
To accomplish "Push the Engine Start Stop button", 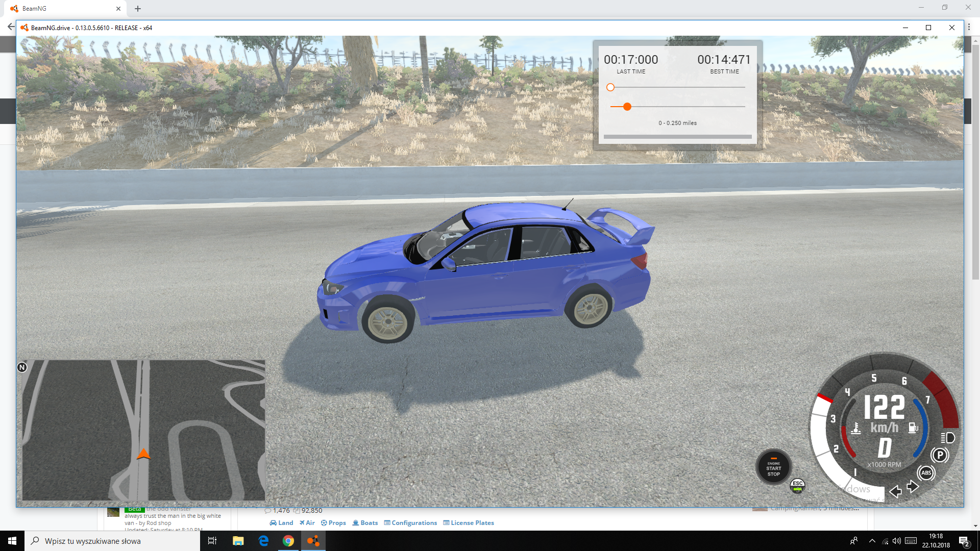I will [774, 467].
